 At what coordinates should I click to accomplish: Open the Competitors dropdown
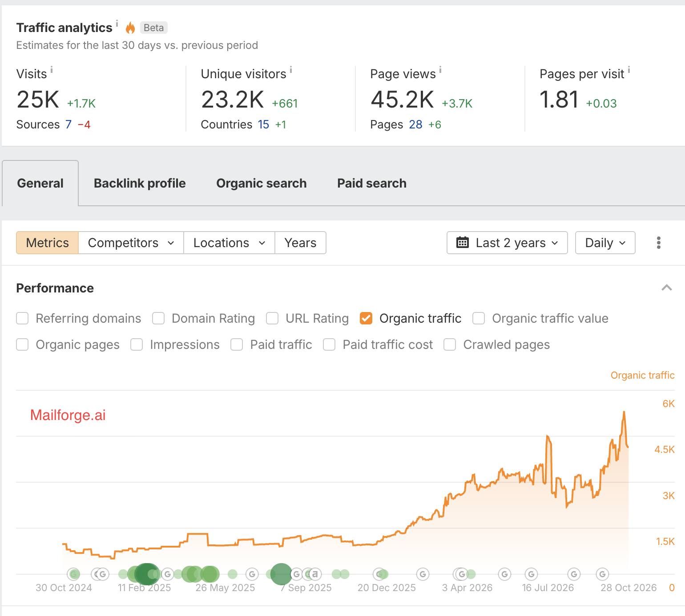[x=131, y=243]
